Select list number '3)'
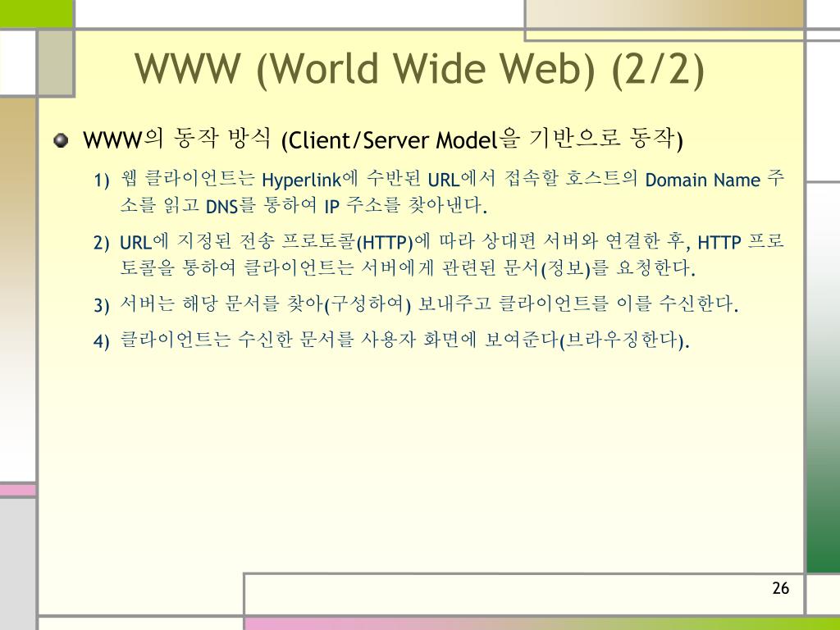 101,305
